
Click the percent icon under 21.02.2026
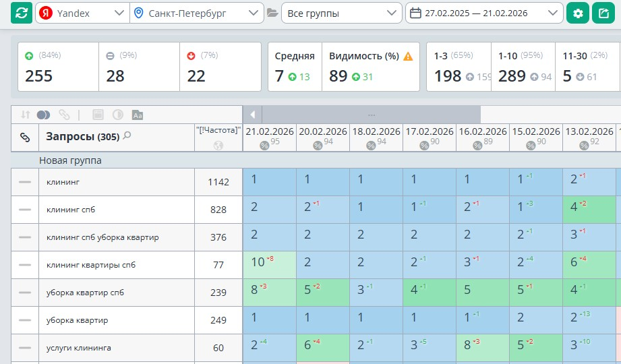(264, 146)
